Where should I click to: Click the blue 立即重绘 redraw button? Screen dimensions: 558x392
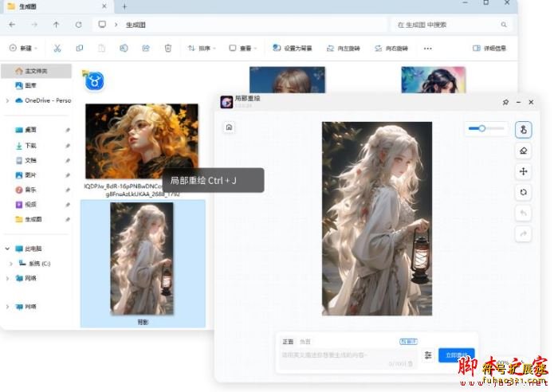pos(456,355)
